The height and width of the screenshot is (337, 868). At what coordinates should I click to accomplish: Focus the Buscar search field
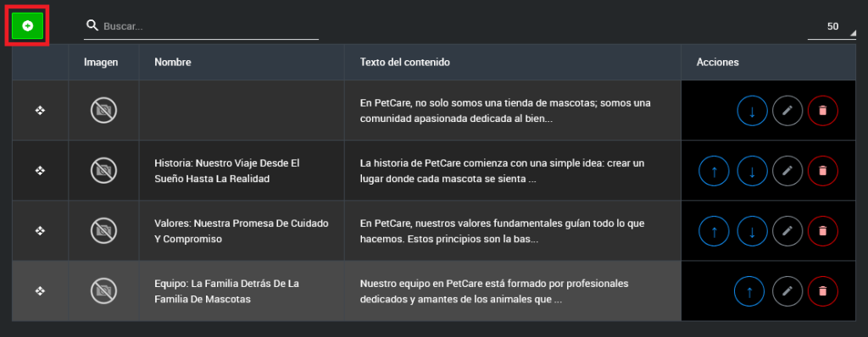[201, 26]
